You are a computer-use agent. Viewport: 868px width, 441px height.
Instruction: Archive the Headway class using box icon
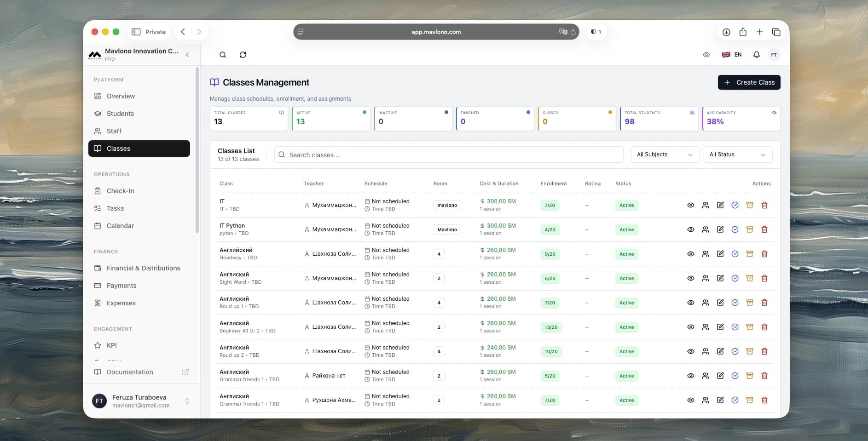tap(749, 254)
